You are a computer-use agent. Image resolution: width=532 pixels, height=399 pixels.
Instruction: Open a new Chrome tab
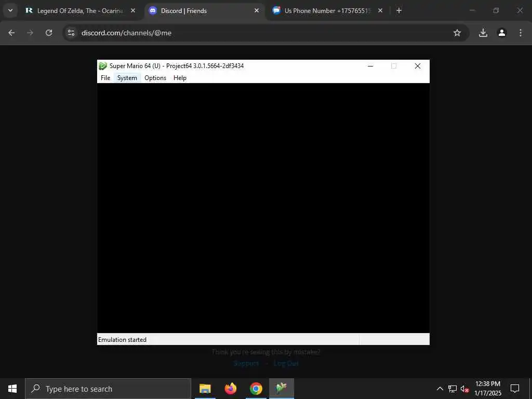pos(399,11)
